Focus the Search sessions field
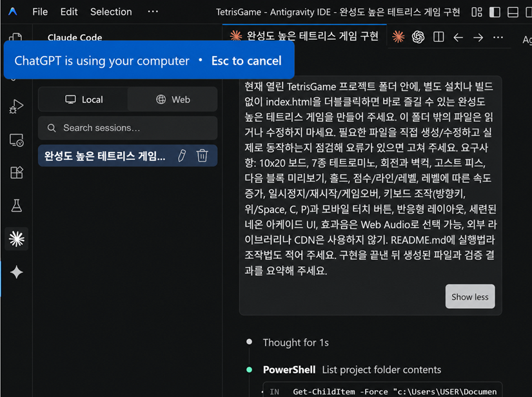The height and width of the screenshot is (397, 532). pos(128,128)
